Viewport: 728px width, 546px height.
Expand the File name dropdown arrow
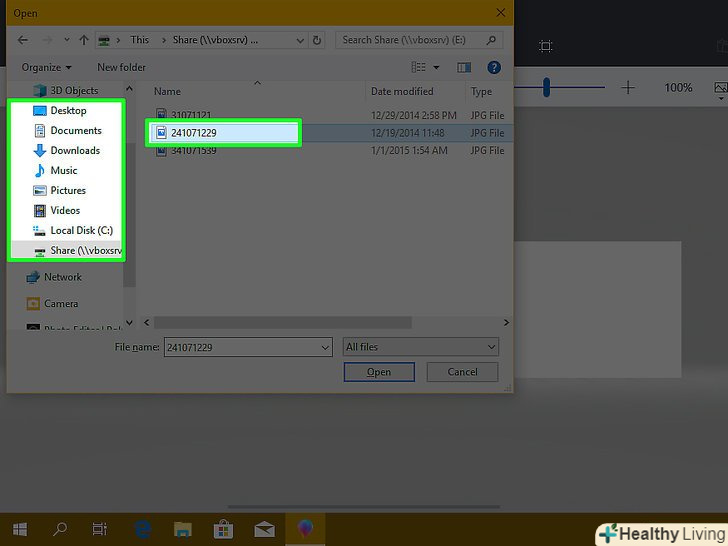click(x=325, y=347)
